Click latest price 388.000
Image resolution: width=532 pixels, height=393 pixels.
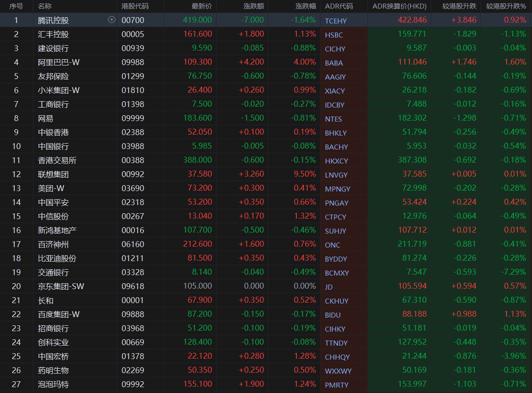click(198, 160)
